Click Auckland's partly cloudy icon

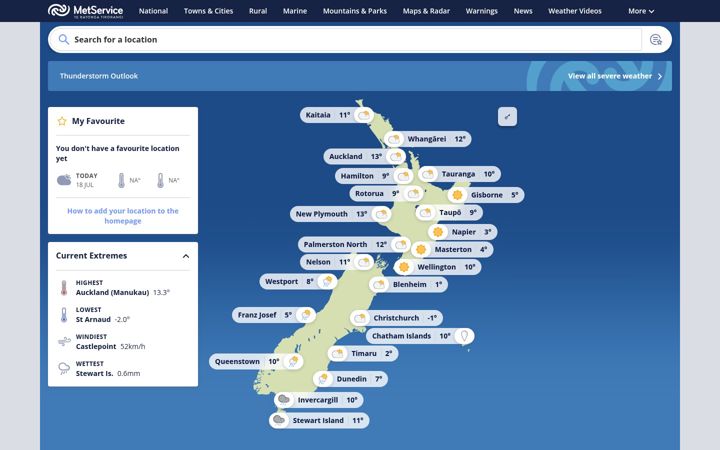coord(396,157)
